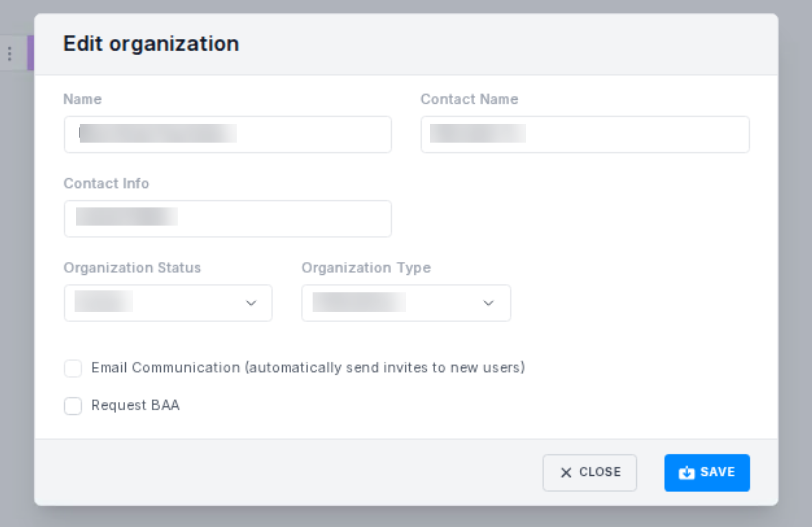The width and height of the screenshot is (812, 527).
Task: Click into the Contact Name field
Action: pos(585,135)
